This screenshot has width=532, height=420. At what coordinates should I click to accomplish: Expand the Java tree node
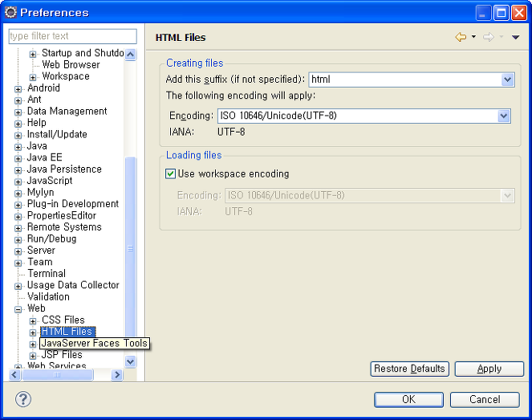point(18,147)
